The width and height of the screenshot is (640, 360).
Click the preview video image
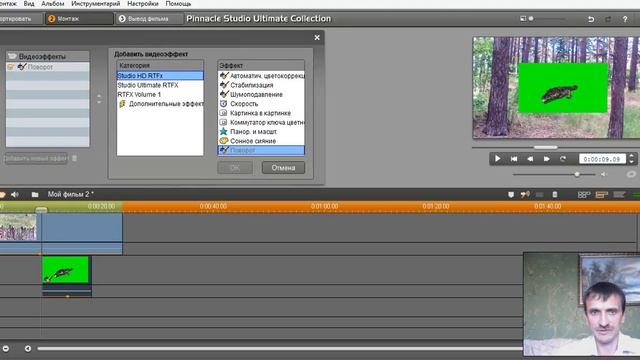(x=556, y=88)
